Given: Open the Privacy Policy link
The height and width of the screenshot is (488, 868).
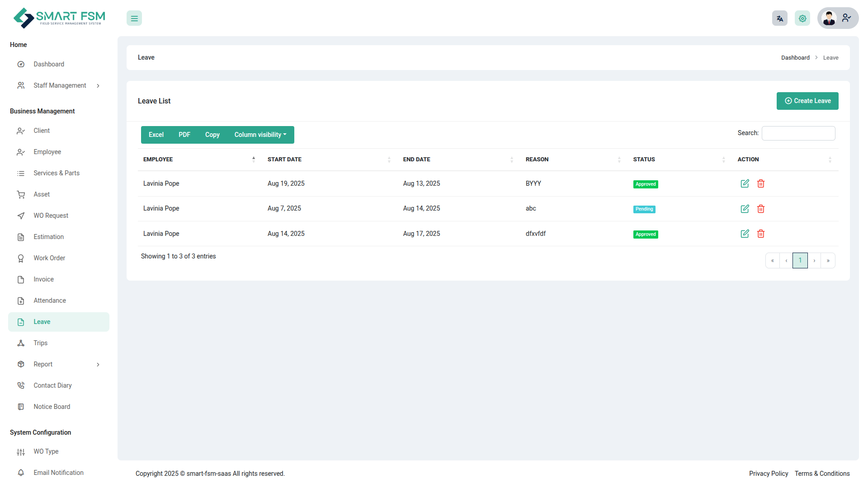Looking at the screenshot, I should click(x=768, y=474).
